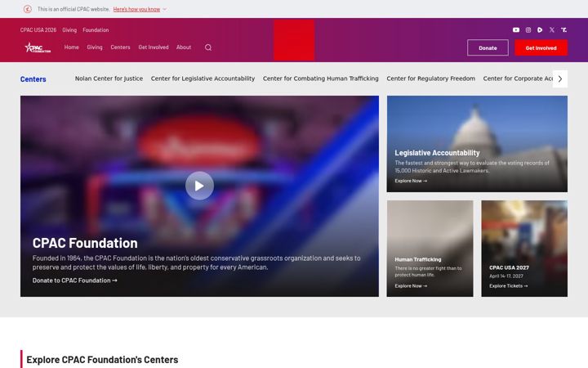Click the CPAC USA 2027 card title
Image resolution: width=588 pixels, height=368 pixels.
(509, 267)
